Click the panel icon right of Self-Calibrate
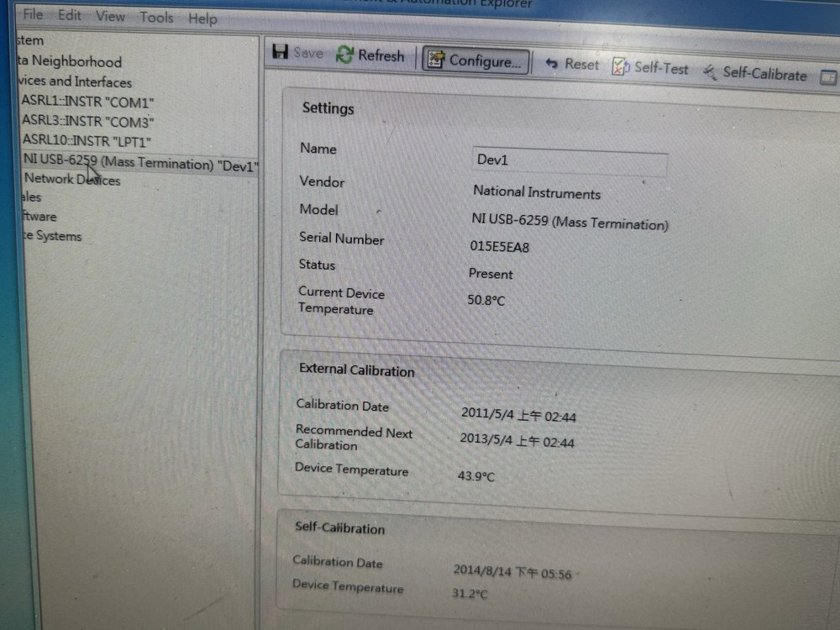 [x=828, y=77]
